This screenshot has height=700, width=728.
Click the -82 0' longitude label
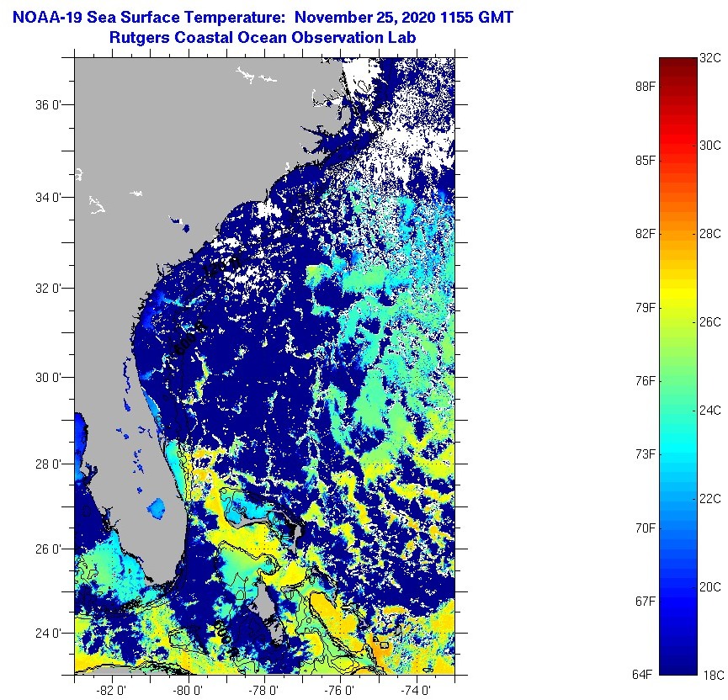coord(111,691)
